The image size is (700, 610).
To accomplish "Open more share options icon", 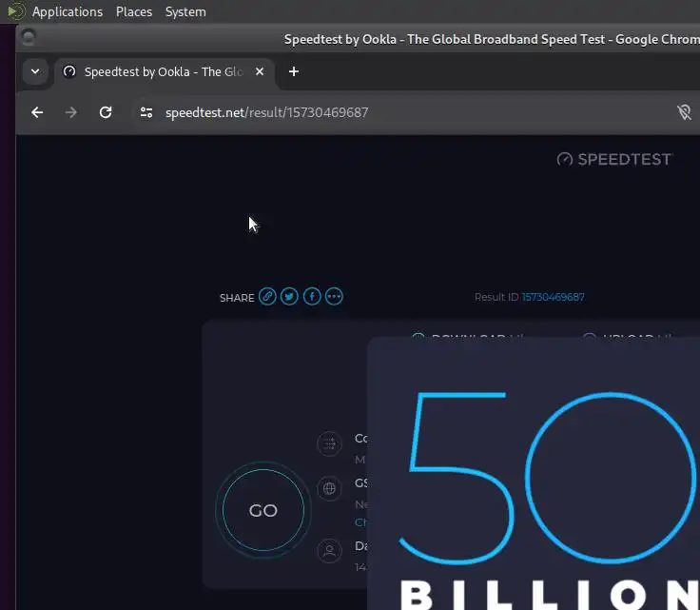I will [x=334, y=297].
